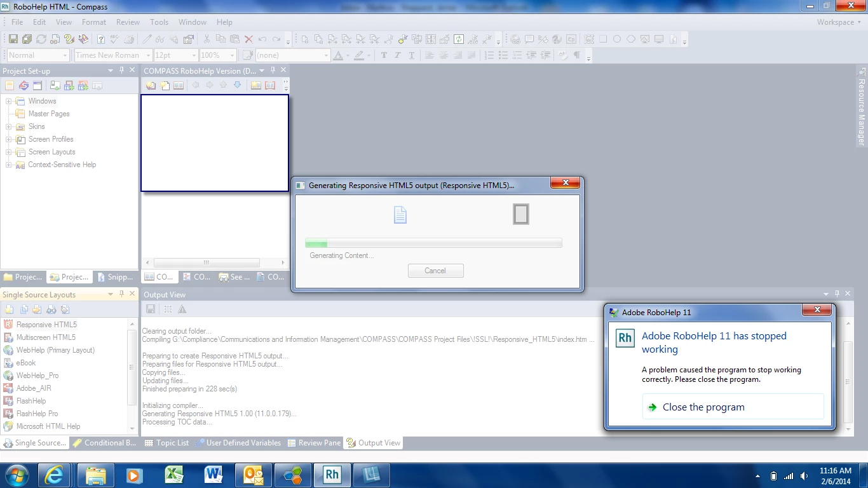This screenshot has height=488, width=868.
Task: Select Responsive HTML5 layout in list
Action: point(46,325)
